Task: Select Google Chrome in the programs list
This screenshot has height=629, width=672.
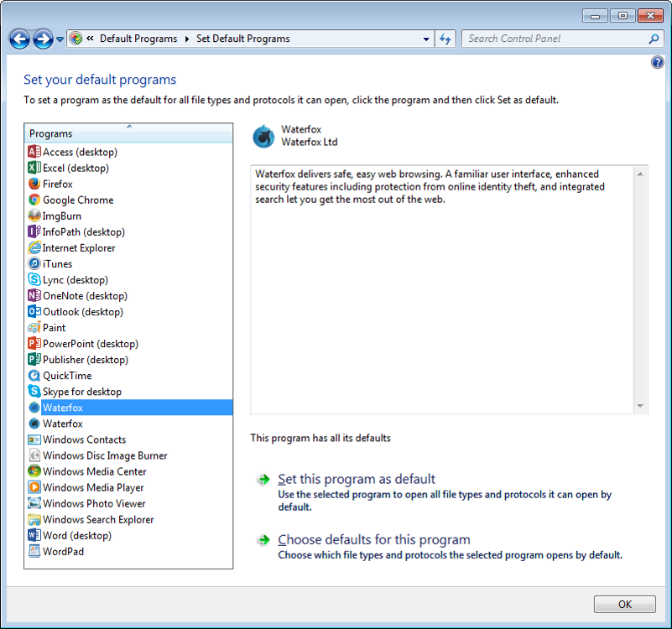Action: click(129, 200)
